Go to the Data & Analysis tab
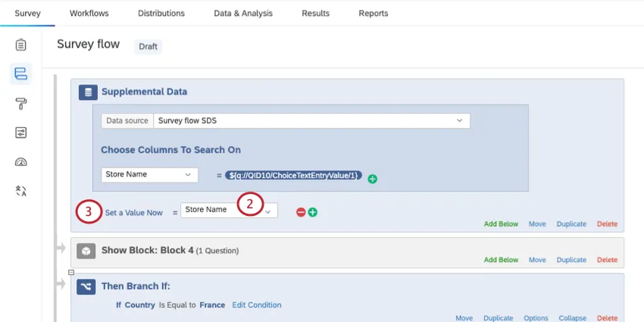The image size is (644, 322). coord(243,13)
